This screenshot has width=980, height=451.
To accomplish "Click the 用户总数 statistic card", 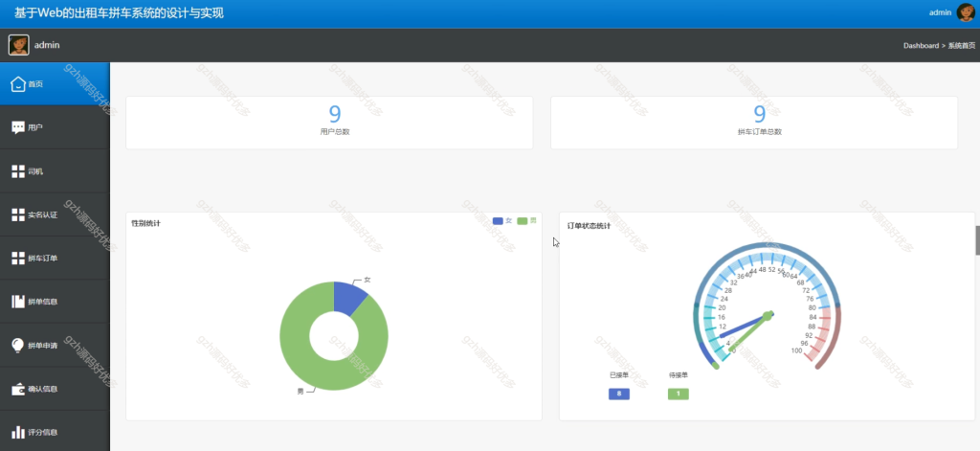I will (329, 123).
